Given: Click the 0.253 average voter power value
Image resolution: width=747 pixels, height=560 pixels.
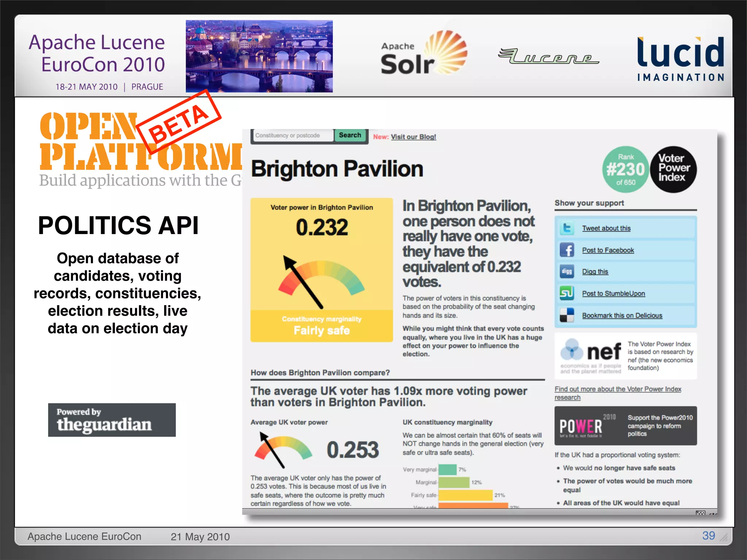Looking at the screenshot, I should (353, 450).
